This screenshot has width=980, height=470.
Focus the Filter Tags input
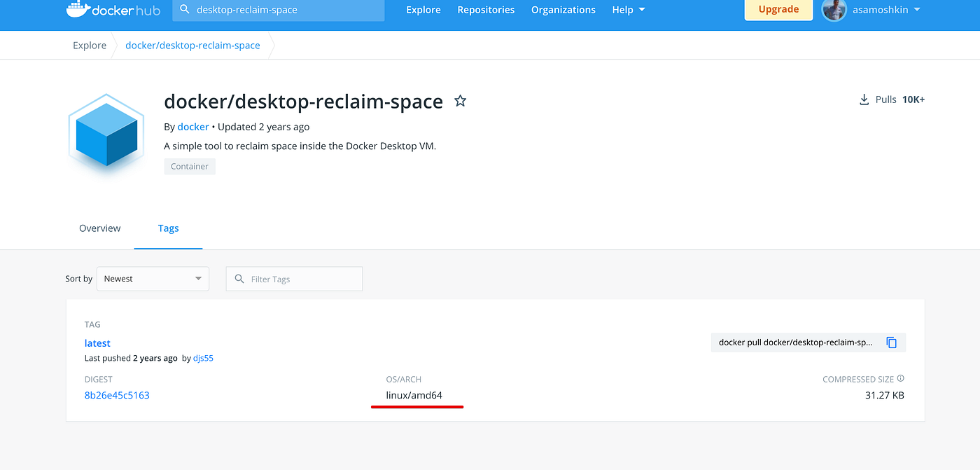point(294,279)
